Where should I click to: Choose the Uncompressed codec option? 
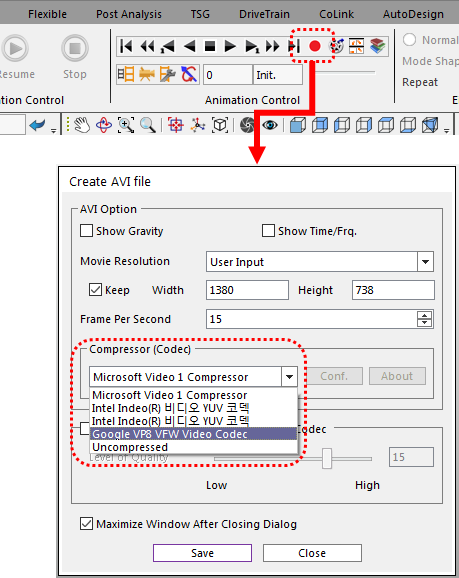point(193,447)
